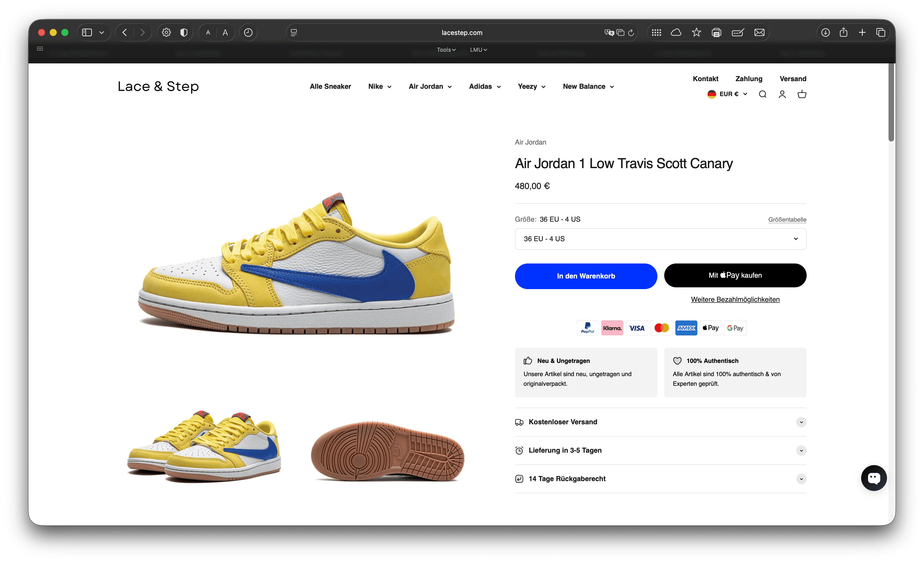Print the page with printer icon
924x563 pixels.
point(716,33)
